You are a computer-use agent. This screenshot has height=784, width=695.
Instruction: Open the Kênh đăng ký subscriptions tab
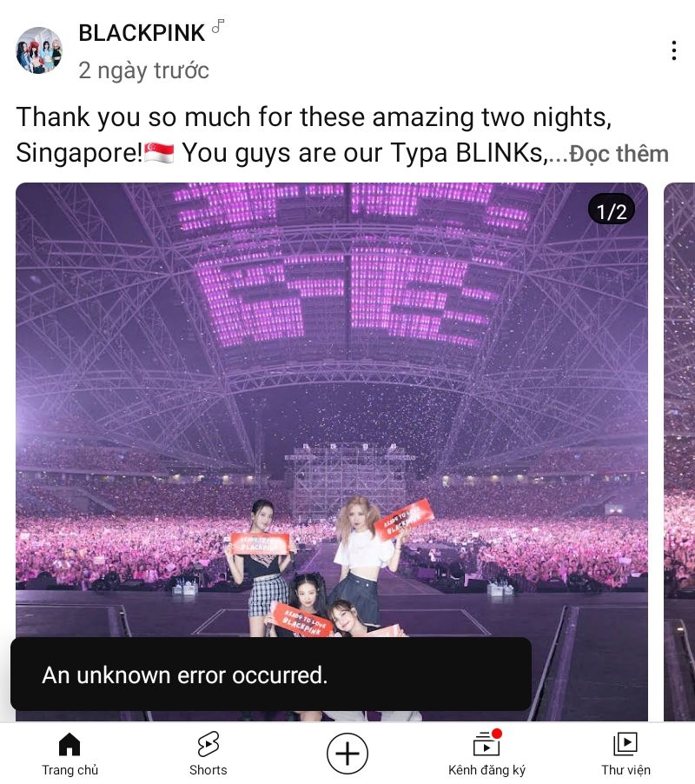coord(486,754)
